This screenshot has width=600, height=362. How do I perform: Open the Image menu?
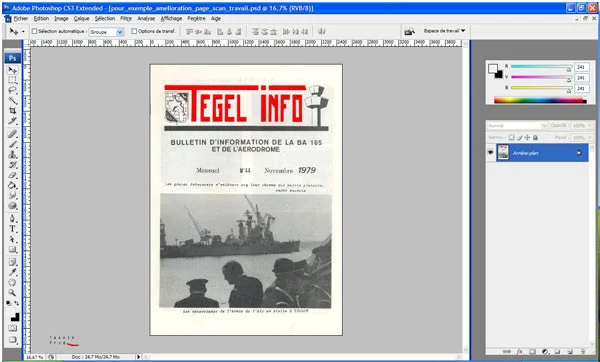click(x=61, y=18)
